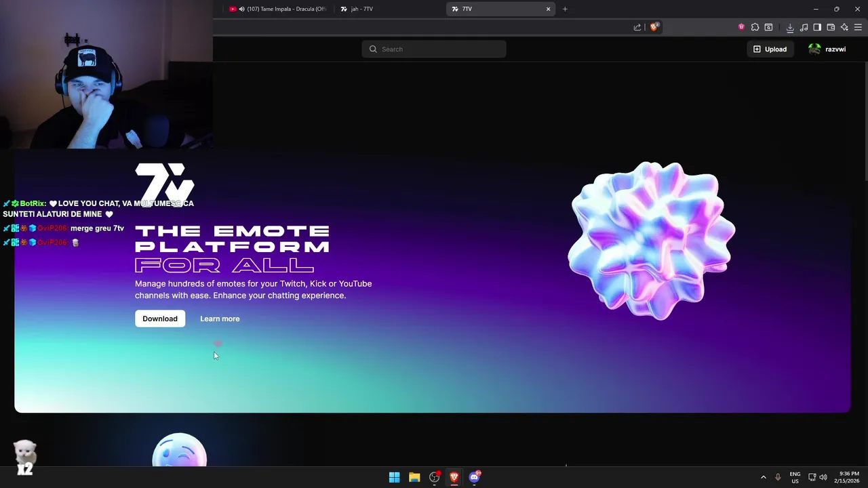Click the tab search window icon
This screenshot has height=488, width=868.
(768, 27)
